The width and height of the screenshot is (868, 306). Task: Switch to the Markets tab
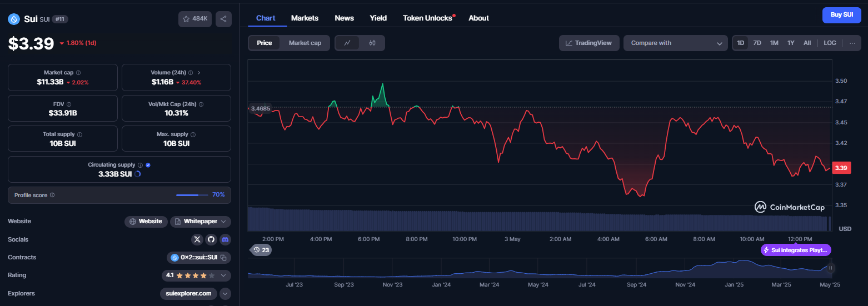[305, 18]
